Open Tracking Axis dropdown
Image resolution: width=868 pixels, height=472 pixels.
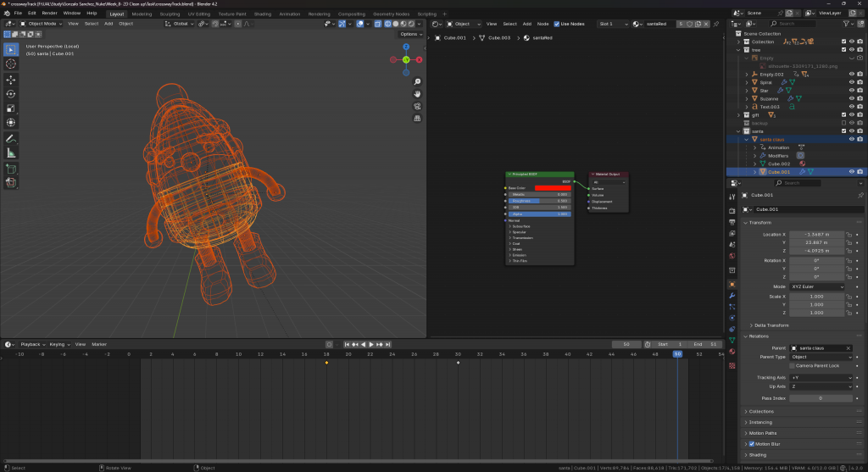tap(821, 377)
